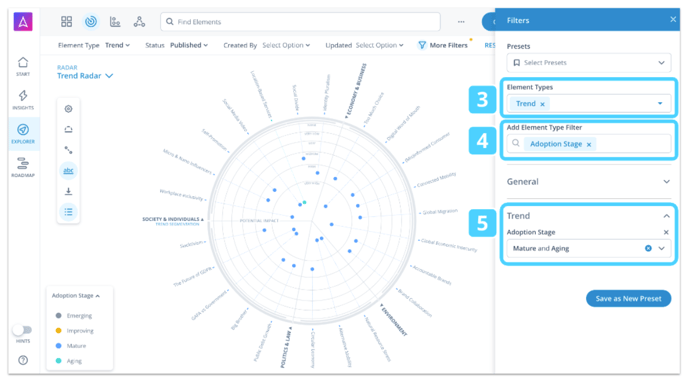Toggle Emerging in the legend
Viewport: 688px width, 383px height.
(74, 315)
